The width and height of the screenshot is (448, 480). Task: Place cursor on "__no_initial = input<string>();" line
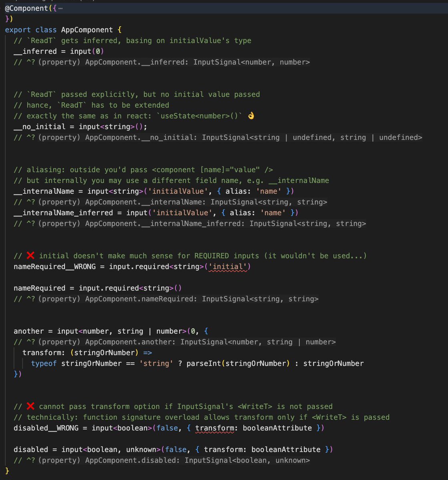pyautogui.click(x=80, y=127)
